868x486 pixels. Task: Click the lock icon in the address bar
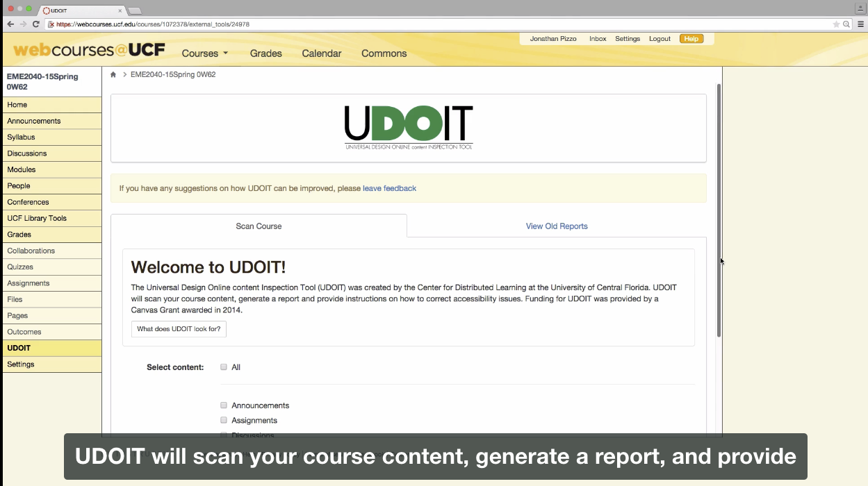click(x=51, y=23)
